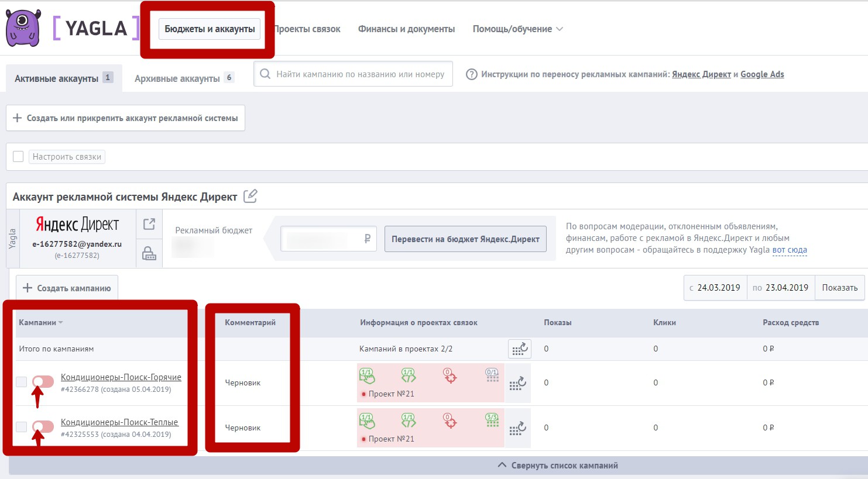868x479 pixels.
Task: Click code brackets 1/1 icon in Теплые row
Action: (x=409, y=421)
